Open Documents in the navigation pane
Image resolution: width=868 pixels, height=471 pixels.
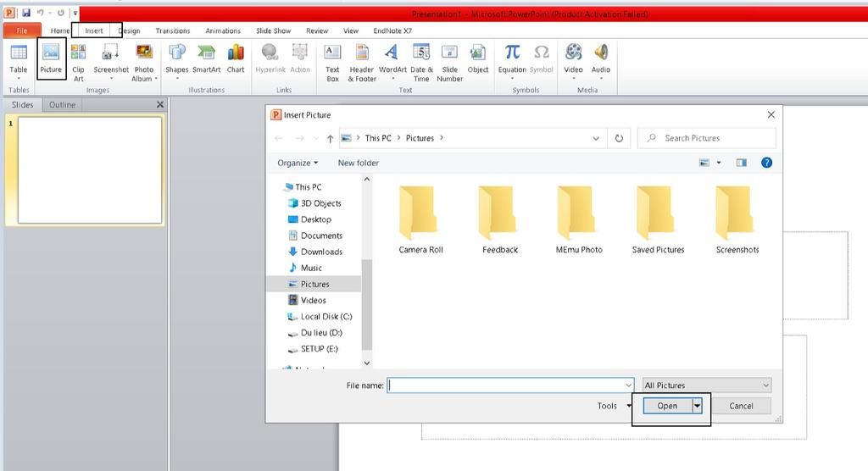point(315,235)
